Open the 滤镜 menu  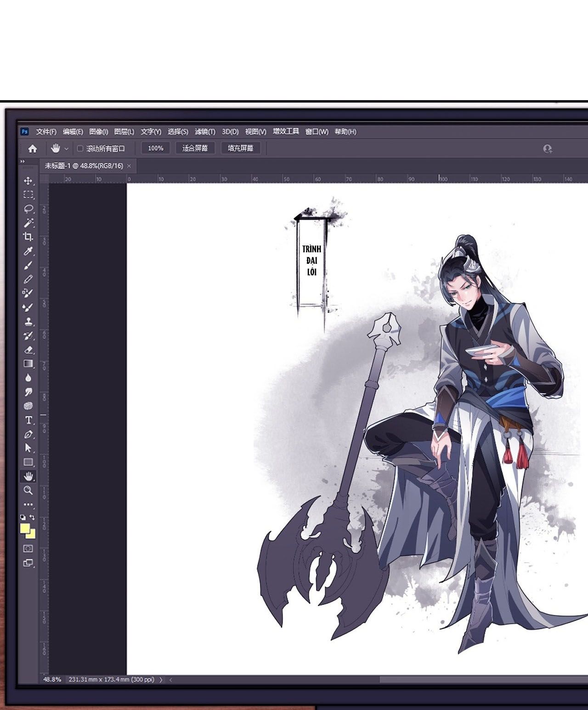tap(204, 131)
